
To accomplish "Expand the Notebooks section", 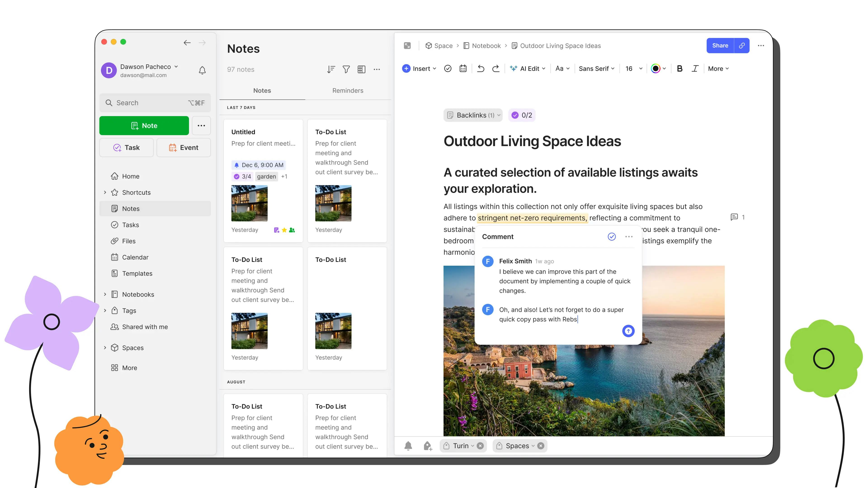I will [x=105, y=294].
